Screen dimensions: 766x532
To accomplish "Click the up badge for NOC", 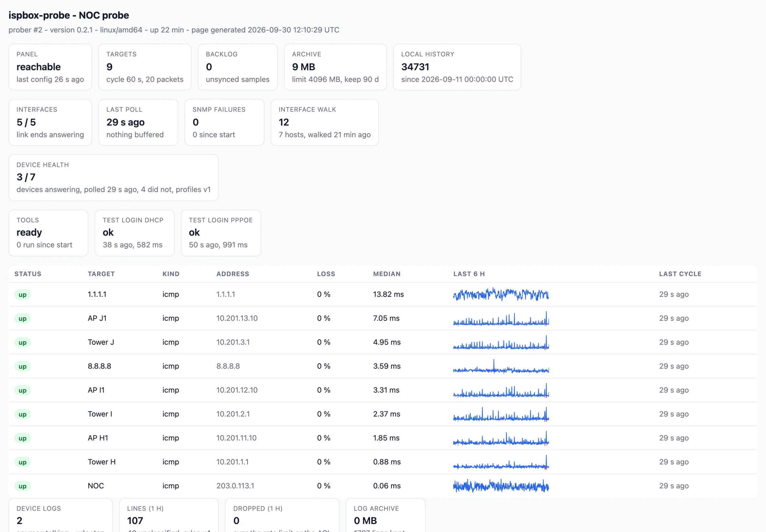I will click(22, 486).
